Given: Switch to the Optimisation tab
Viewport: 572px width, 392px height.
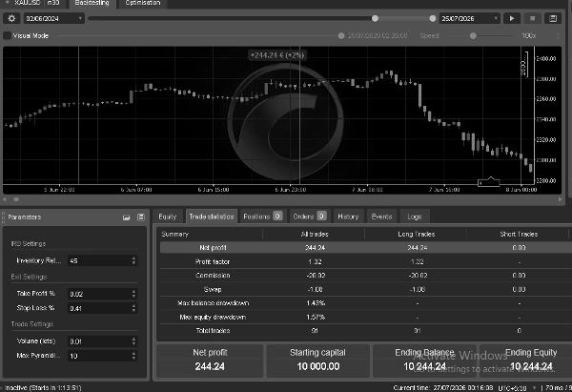Looking at the screenshot, I should pos(143,3).
